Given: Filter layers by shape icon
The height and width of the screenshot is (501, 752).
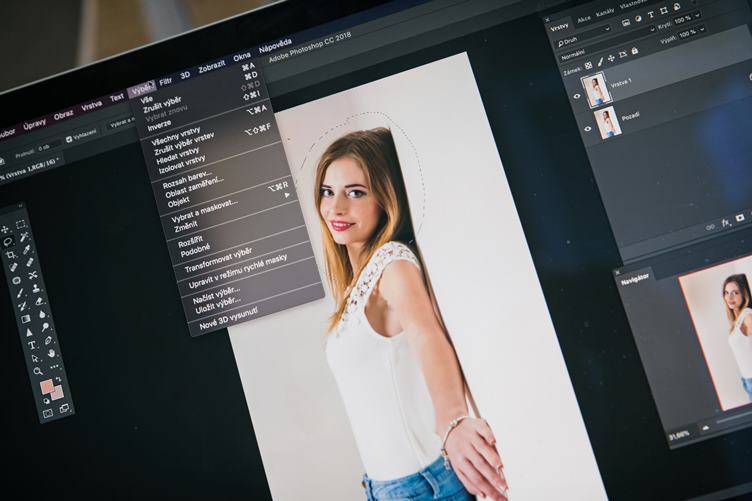Looking at the screenshot, I should point(664,11).
